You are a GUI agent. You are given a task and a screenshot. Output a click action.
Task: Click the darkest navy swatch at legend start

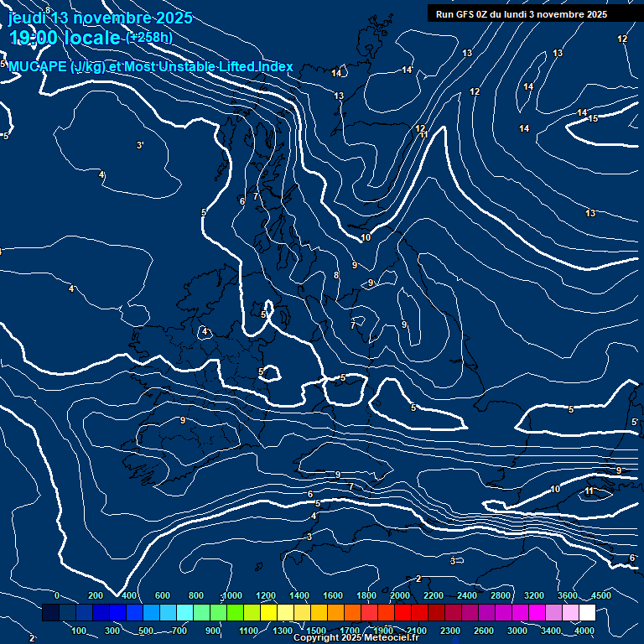coord(50,612)
